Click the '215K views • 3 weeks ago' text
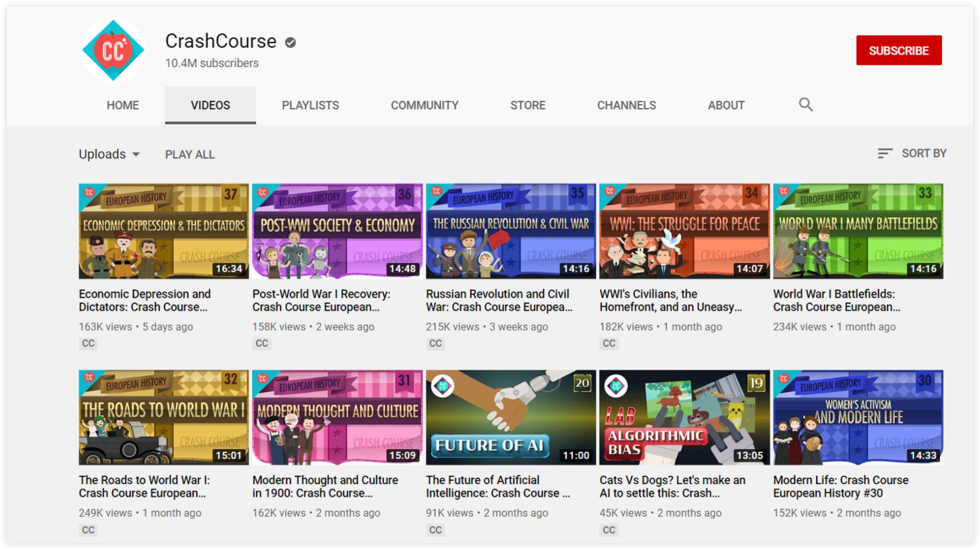Screen dimensions: 980x550 click(x=487, y=327)
